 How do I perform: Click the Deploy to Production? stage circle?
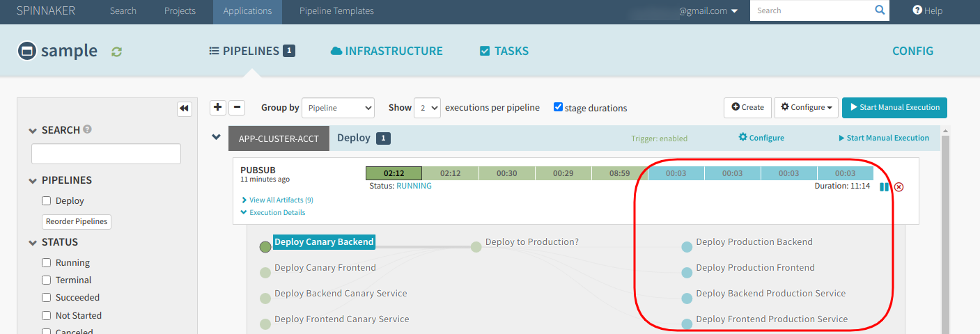coord(476,246)
